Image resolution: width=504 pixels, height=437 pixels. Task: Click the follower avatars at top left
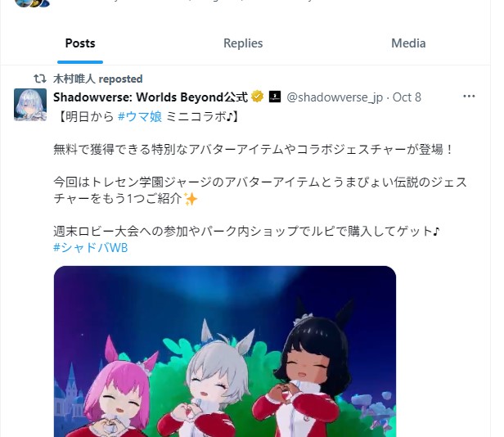pos(32,3)
